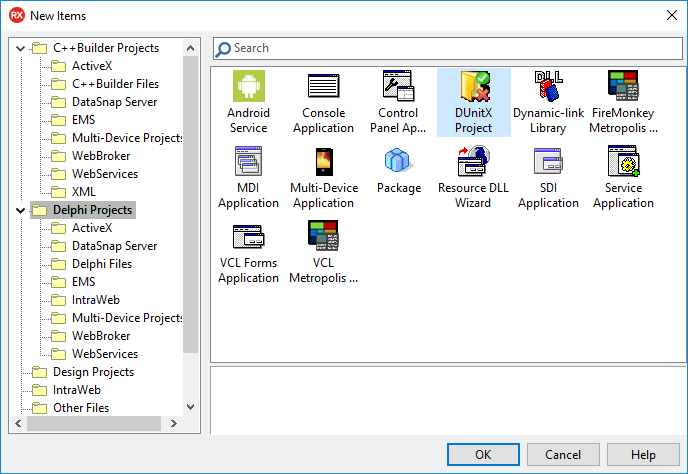688x474 pixels.
Task: Click the tree horizontal scrollbar thumb
Action: [x=94, y=424]
